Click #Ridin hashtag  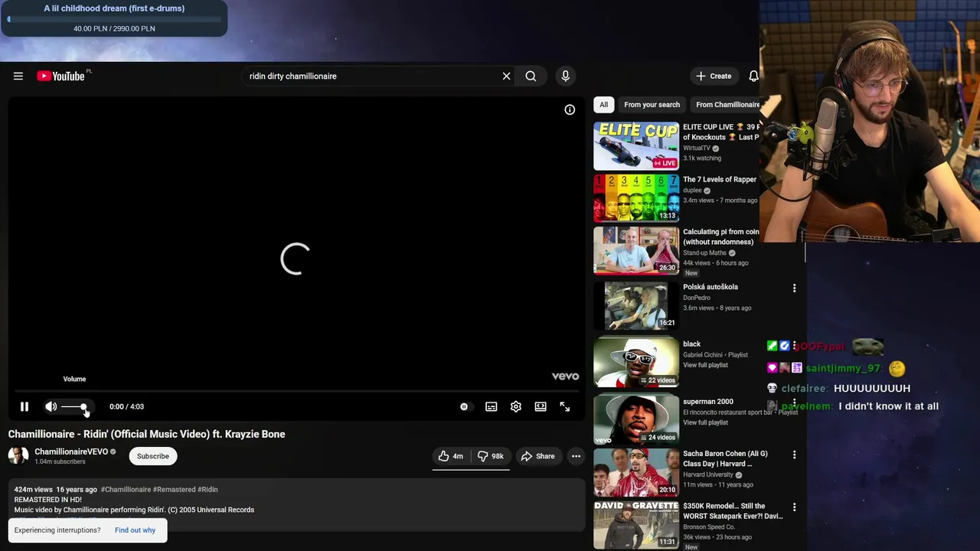(207, 490)
